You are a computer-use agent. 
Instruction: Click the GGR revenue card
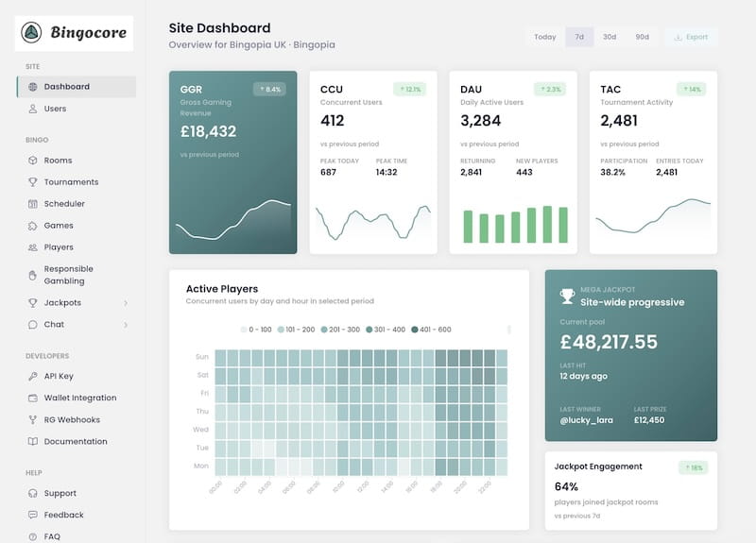click(232, 162)
